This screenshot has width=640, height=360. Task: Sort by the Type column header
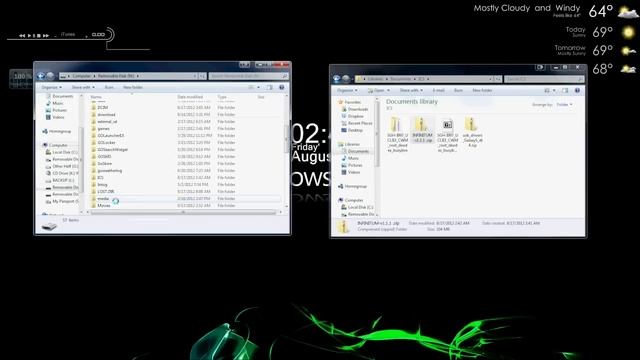pos(222,97)
